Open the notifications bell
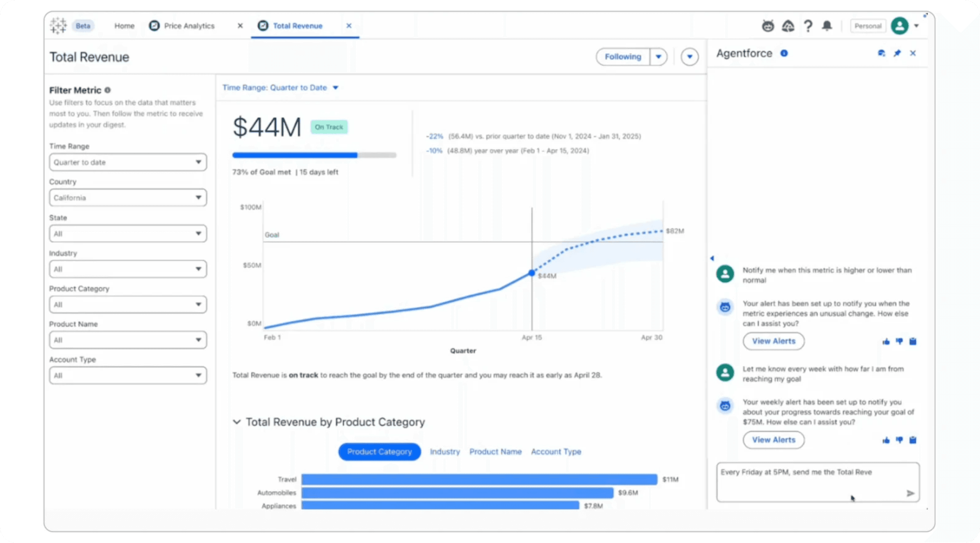980x543 pixels. [827, 26]
